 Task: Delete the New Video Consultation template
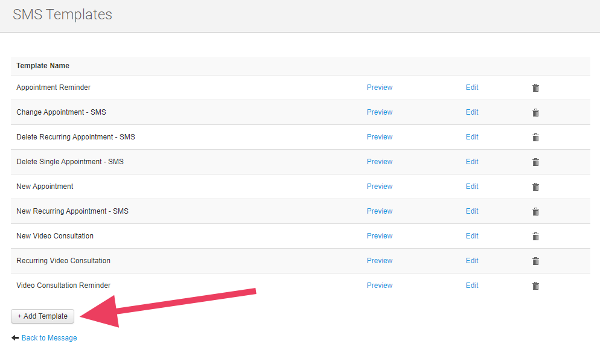(535, 237)
